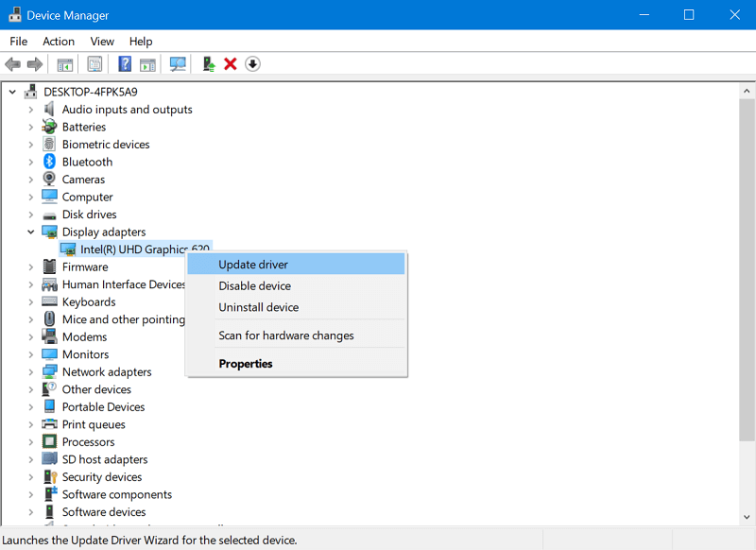Choose Uninstall device from the context menu
The image size is (756, 550).
pos(296,307)
